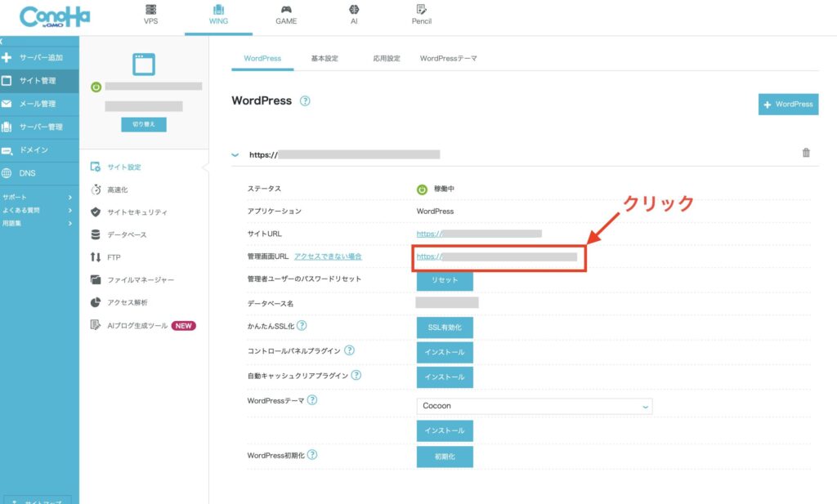This screenshot has width=837, height=504.
Task: Click the plus icon for サーバー追加
Action: click(7, 57)
